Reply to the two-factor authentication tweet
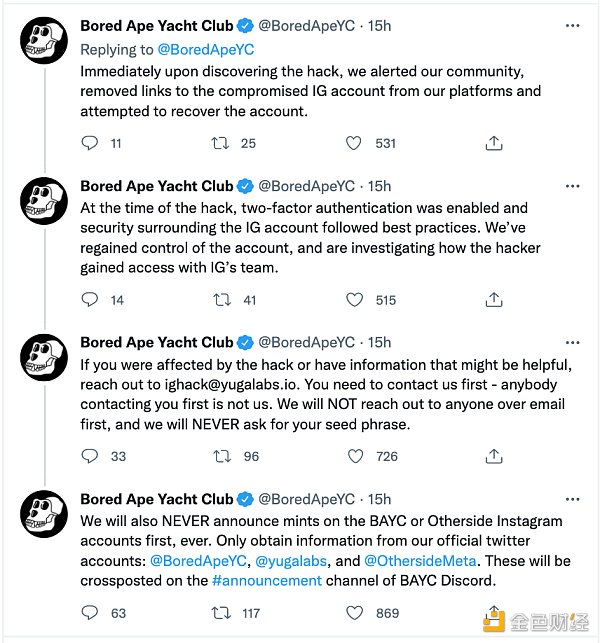The image size is (600, 643). pyautogui.click(x=89, y=299)
